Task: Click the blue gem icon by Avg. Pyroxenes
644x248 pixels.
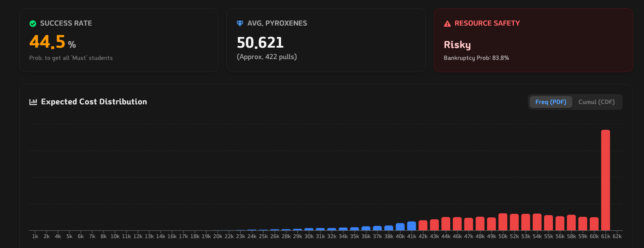Action: [240, 24]
